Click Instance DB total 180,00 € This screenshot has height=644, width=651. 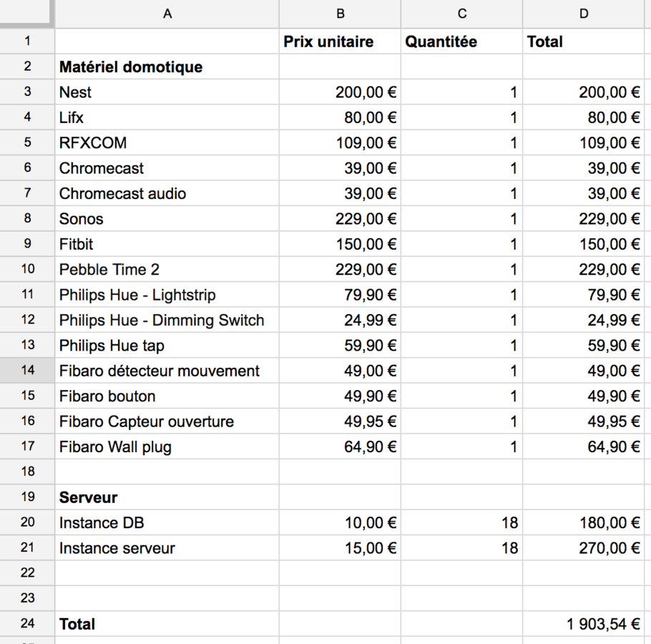[x=583, y=522]
